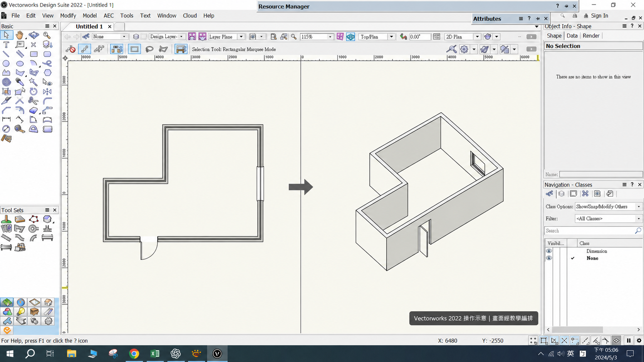Open the house Building Shell tool set

click(48, 302)
